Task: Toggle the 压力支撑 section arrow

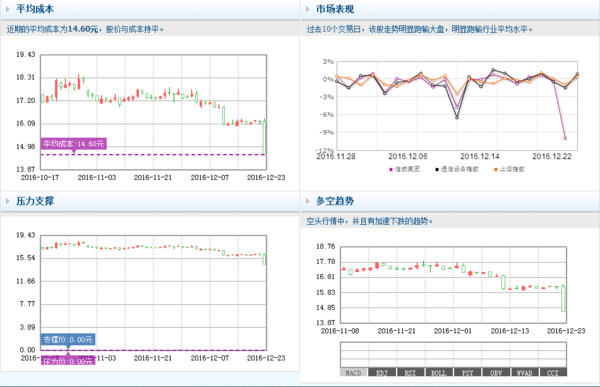Action: [x=8, y=201]
